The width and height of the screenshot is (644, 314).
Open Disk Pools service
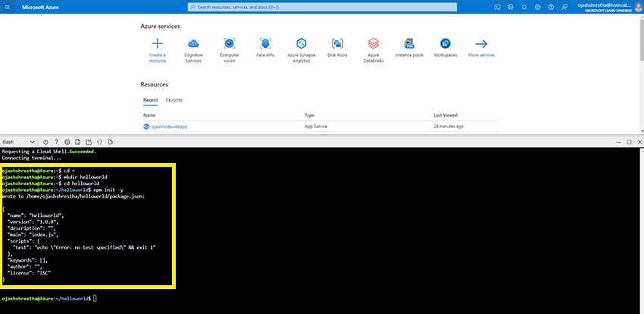click(x=337, y=48)
